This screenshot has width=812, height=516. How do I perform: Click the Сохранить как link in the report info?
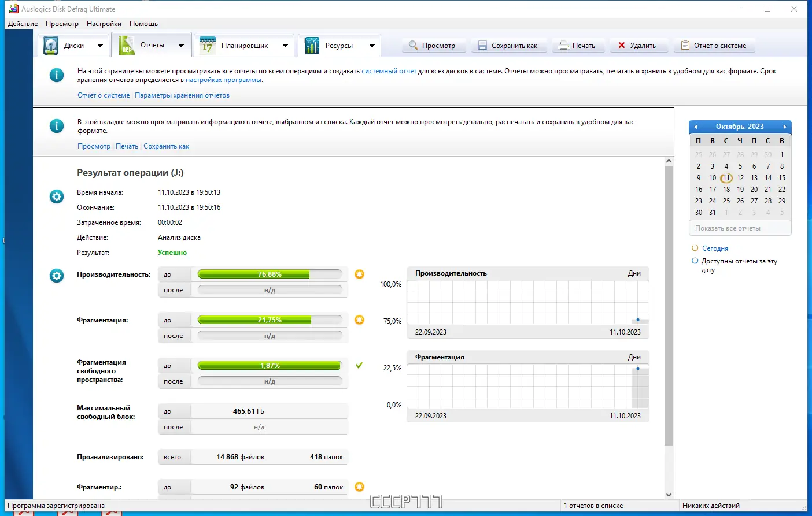point(167,146)
